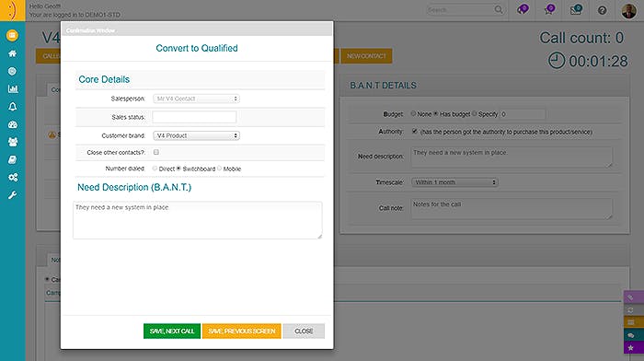Open the Home icon in sidebar
Screen dimensions: 644x361
[x=12, y=53]
